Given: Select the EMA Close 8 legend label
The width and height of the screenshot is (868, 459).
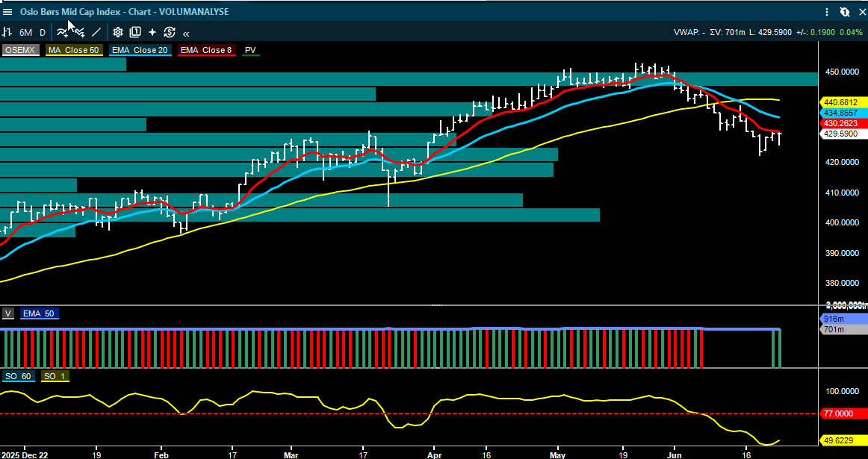Looking at the screenshot, I should (x=208, y=50).
